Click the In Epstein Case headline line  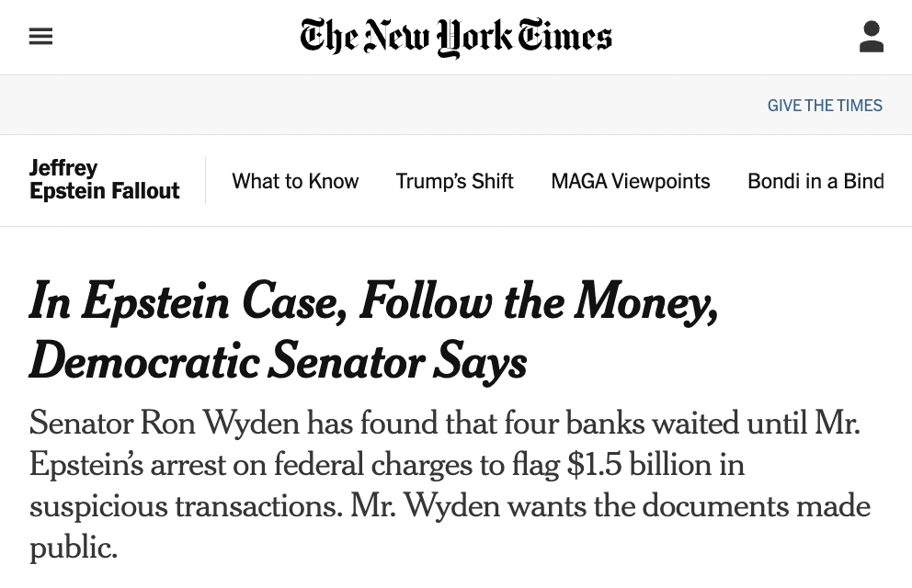click(374, 301)
